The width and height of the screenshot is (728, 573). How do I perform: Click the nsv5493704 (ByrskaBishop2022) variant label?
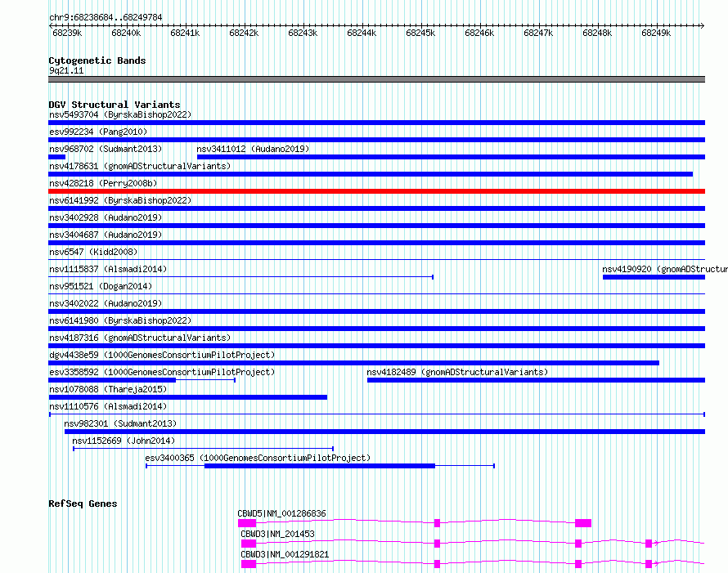click(120, 114)
